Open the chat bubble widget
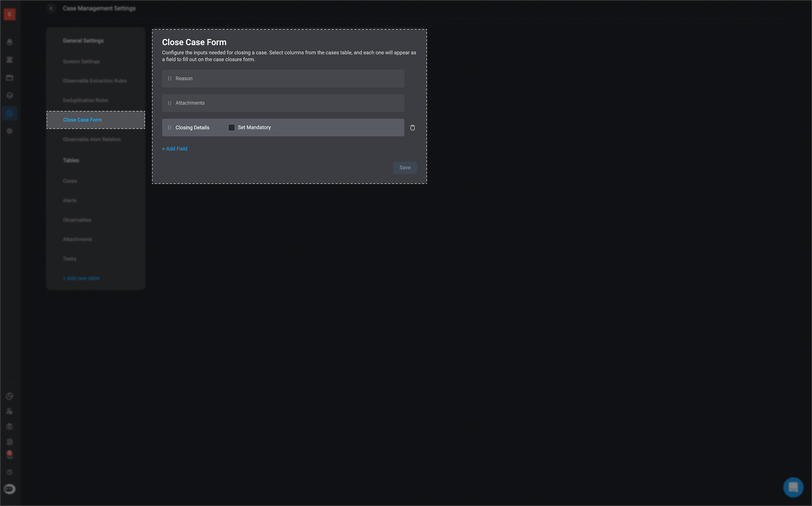Viewport: 812px width, 506px height. [793, 487]
